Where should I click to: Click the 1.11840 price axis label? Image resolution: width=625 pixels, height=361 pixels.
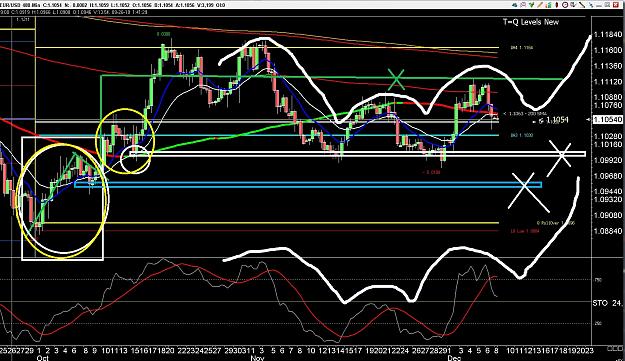(607, 35)
